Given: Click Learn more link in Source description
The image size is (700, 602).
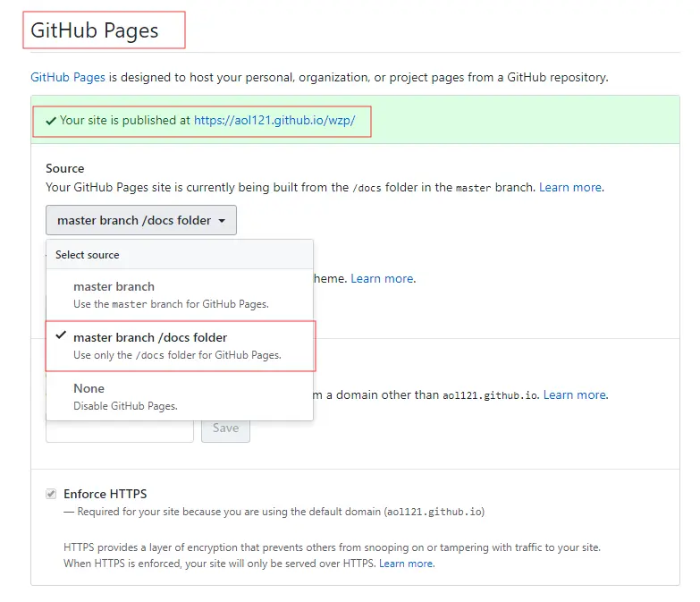Looking at the screenshot, I should tap(570, 187).
